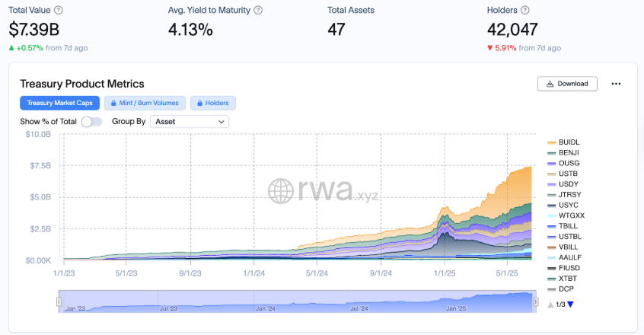644x335 pixels.
Task: Toggle Show % of Total switch
Action: pyautogui.click(x=91, y=122)
